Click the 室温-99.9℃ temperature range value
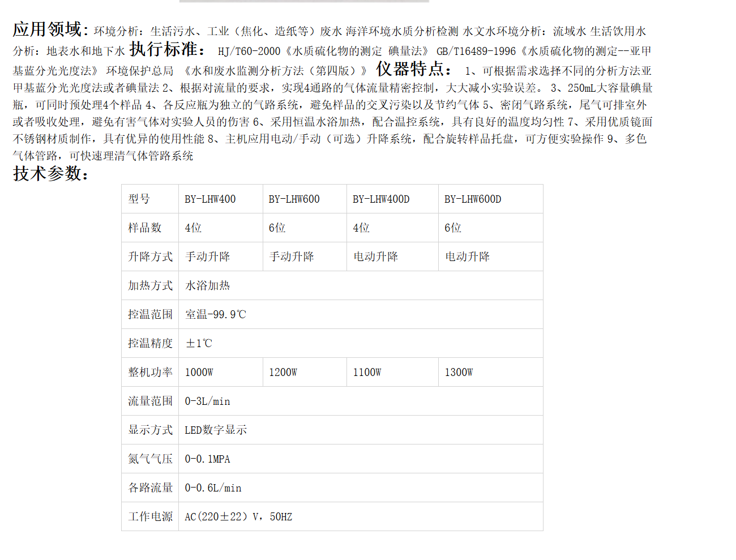Screen dimensions: 736x560 pos(216,315)
